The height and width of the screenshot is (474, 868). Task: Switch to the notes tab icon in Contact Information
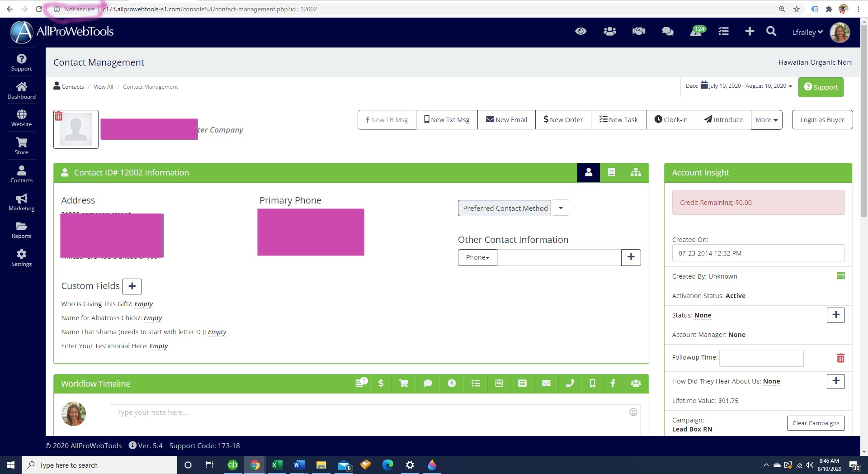(x=612, y=173)
